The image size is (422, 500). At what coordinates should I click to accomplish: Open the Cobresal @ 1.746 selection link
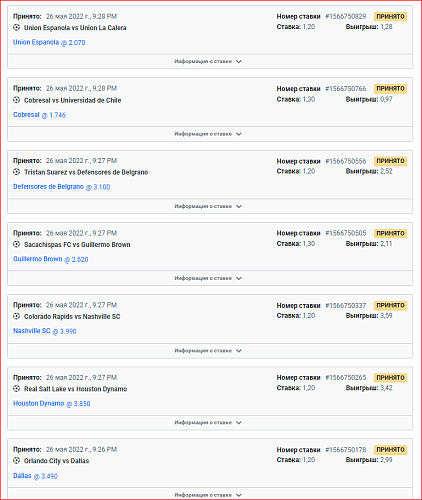click(39, 115)
